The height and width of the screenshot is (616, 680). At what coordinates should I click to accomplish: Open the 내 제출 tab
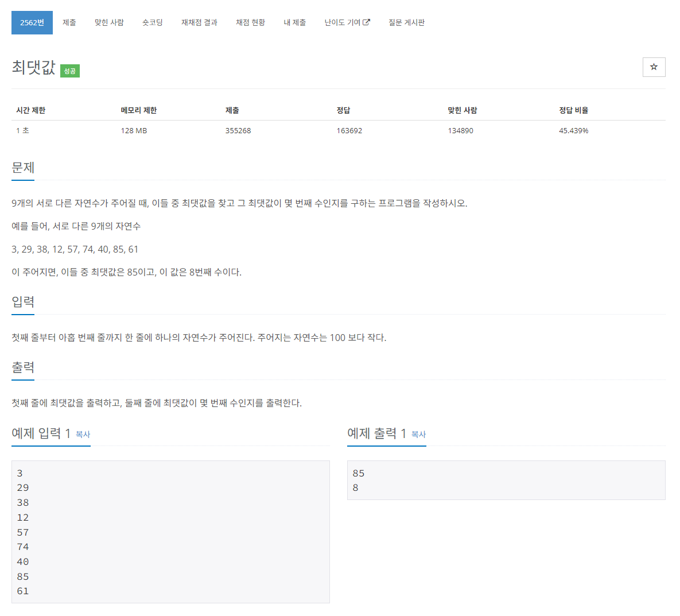[295, 22]
